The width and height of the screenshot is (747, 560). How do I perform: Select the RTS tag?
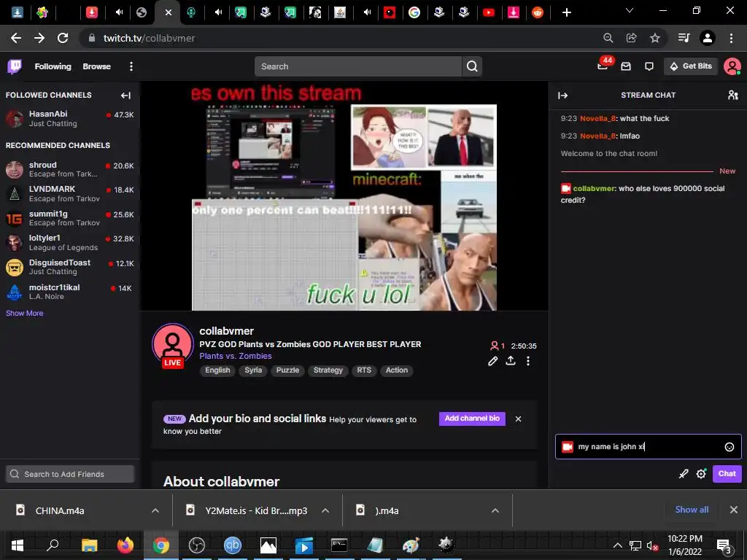pos(364,370)
